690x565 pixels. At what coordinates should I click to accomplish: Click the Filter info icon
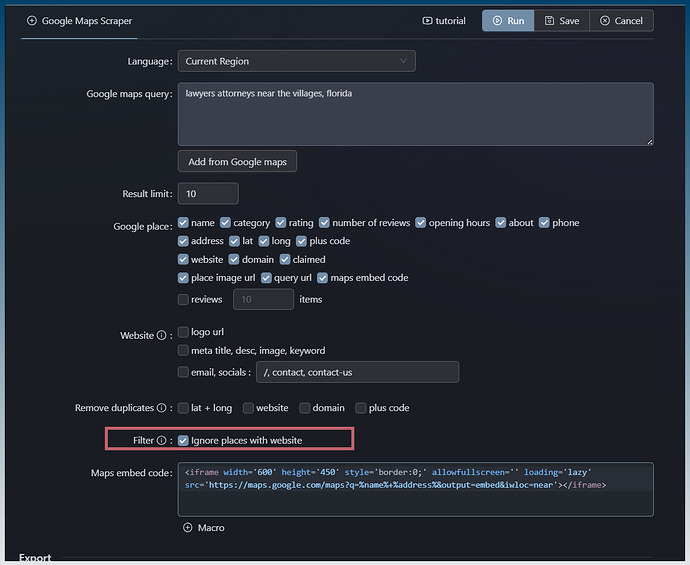(x=162, y=440)
